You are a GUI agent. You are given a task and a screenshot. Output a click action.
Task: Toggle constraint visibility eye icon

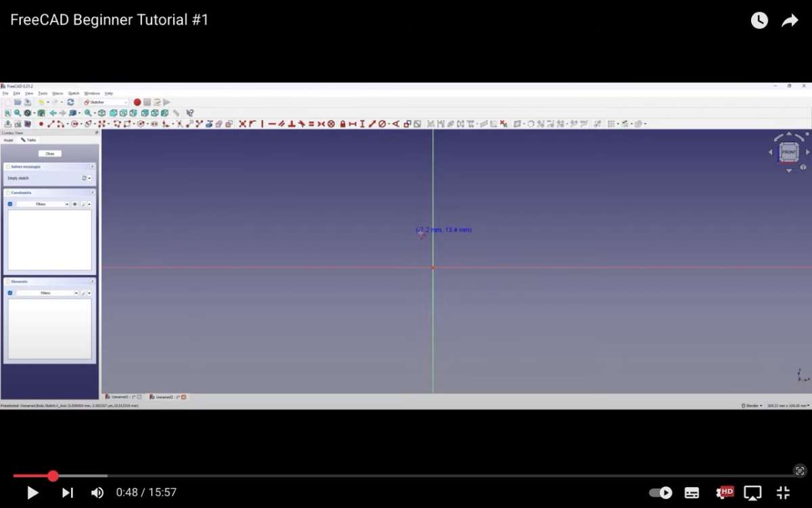click(74, 204)
